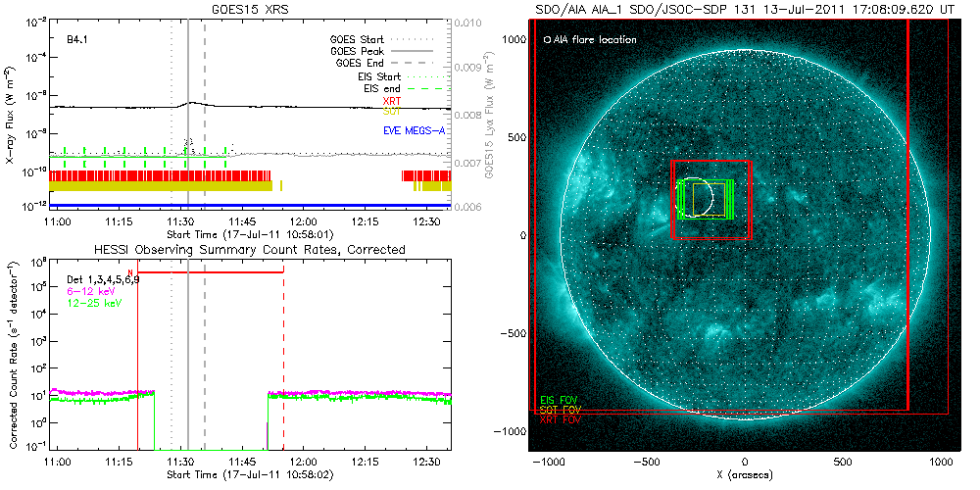This screenshot has width=980, height=490.
Task: Select the blue EVE MEGS-A legend label
Action: click(402, 130)
